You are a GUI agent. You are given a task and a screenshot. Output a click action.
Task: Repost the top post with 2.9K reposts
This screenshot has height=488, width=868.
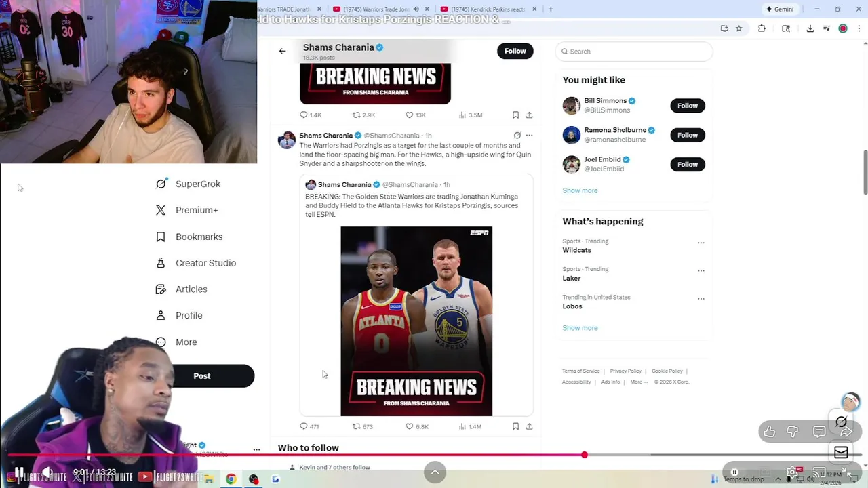click(x=363, y=115)
